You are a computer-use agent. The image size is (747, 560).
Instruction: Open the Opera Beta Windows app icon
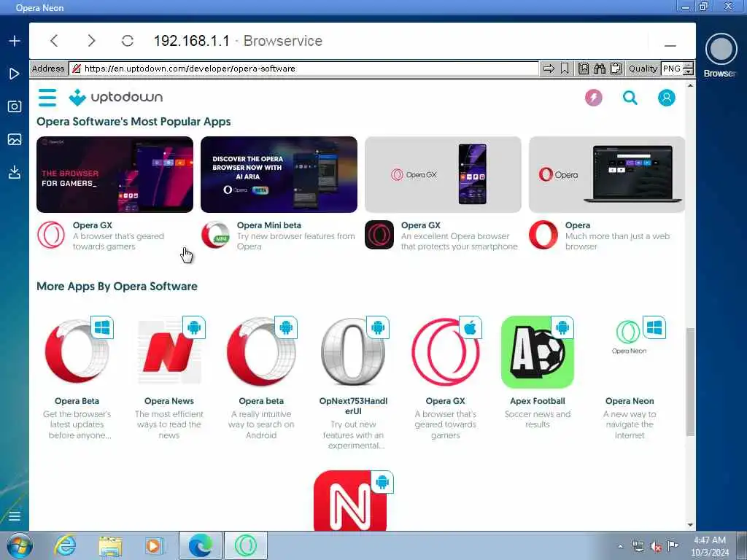tap(77, 352)
